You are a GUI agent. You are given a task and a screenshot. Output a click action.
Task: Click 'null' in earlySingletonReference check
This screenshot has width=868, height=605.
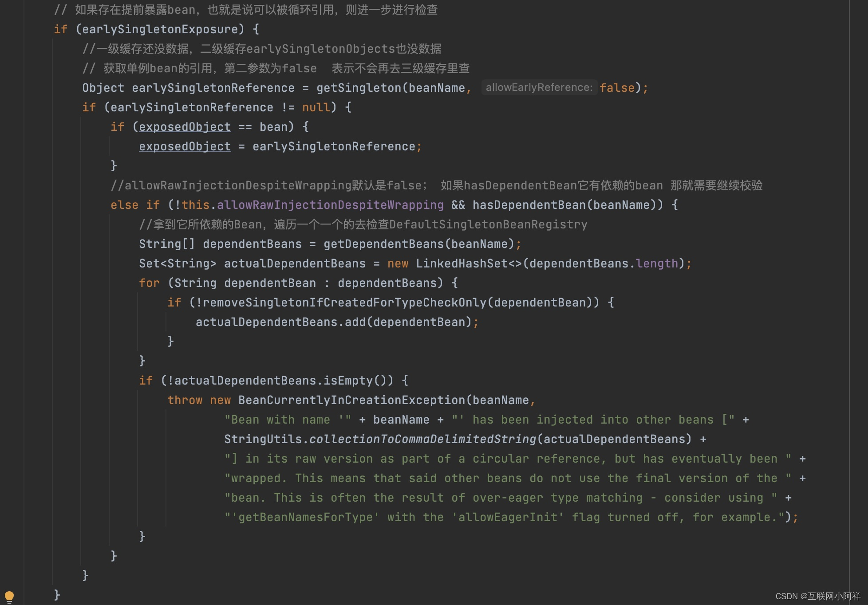(x=316, y=107)
